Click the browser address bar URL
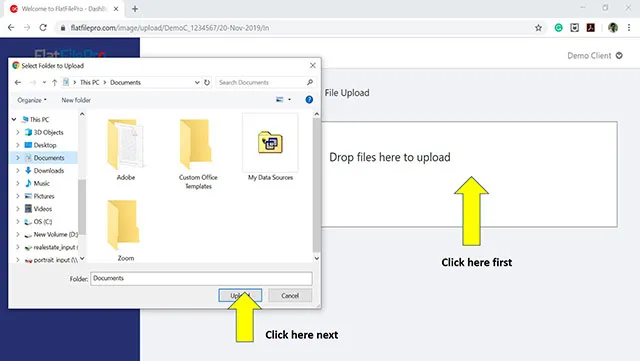 pos(169,28)
